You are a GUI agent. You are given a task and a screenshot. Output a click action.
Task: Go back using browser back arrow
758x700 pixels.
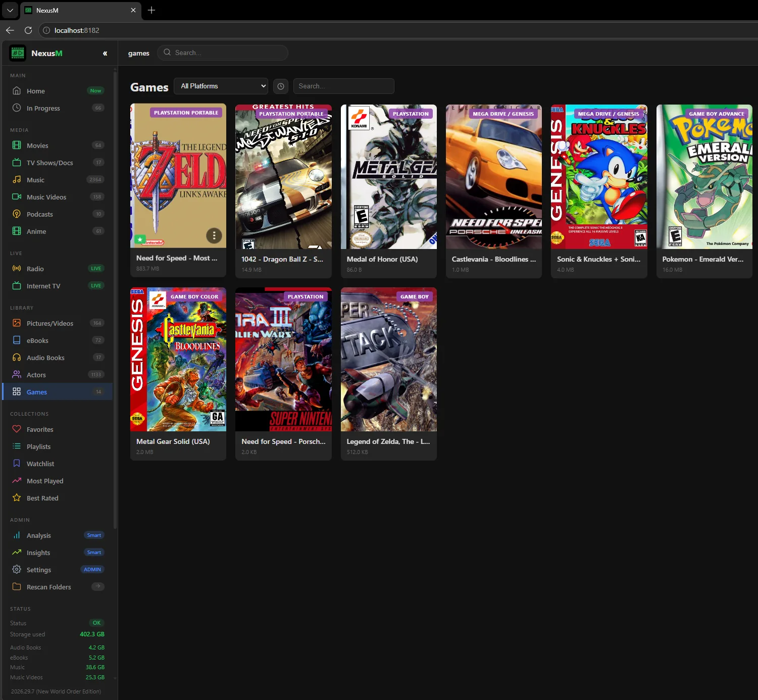[x=10, y=30]
